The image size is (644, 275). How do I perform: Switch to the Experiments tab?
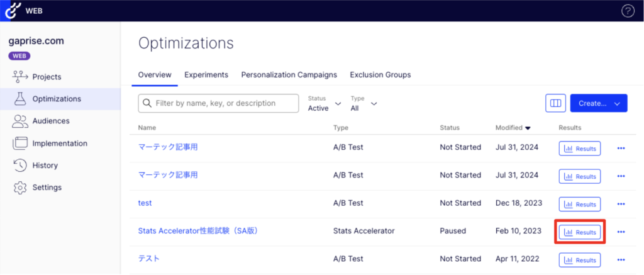[x=206, y=75]
